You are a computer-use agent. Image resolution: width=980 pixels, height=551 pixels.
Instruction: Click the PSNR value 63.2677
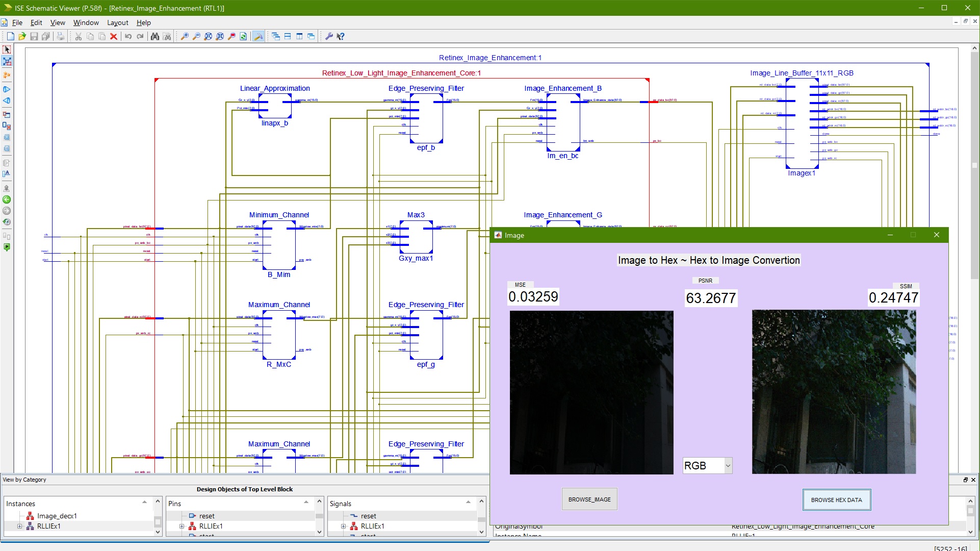click(x=711, y=298)
